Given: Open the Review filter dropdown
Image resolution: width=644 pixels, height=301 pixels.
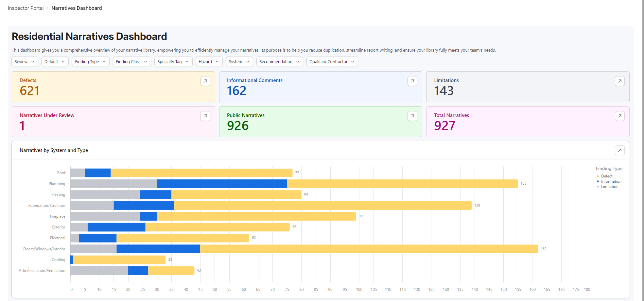Looking at the screenshot, I should (x=25, y=61).
